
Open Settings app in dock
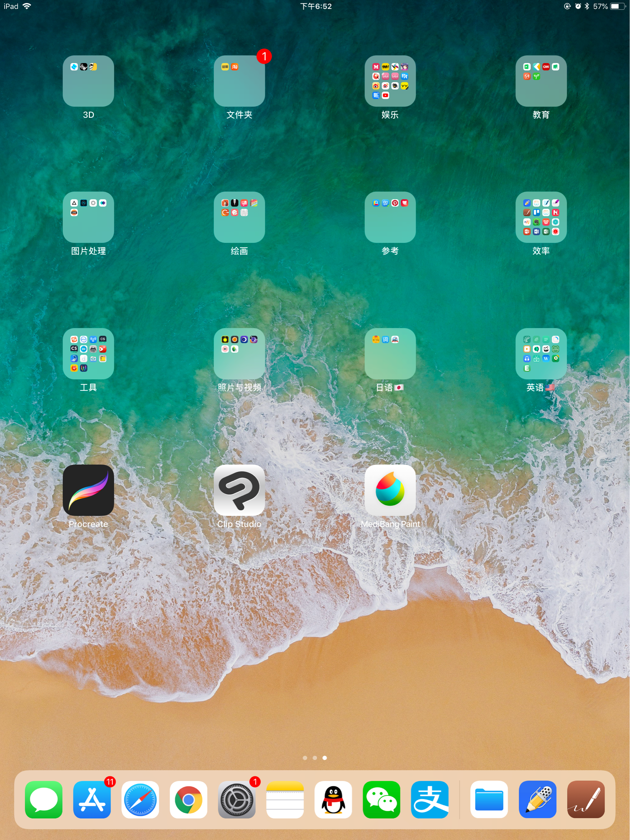237,799
